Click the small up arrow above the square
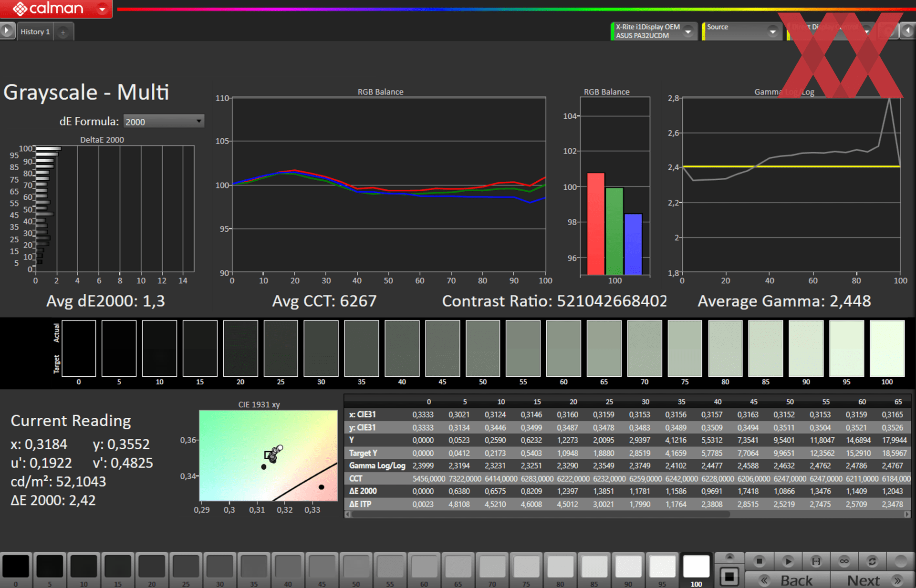This screenshot has height=588, width=916. (x=729, y=557)
